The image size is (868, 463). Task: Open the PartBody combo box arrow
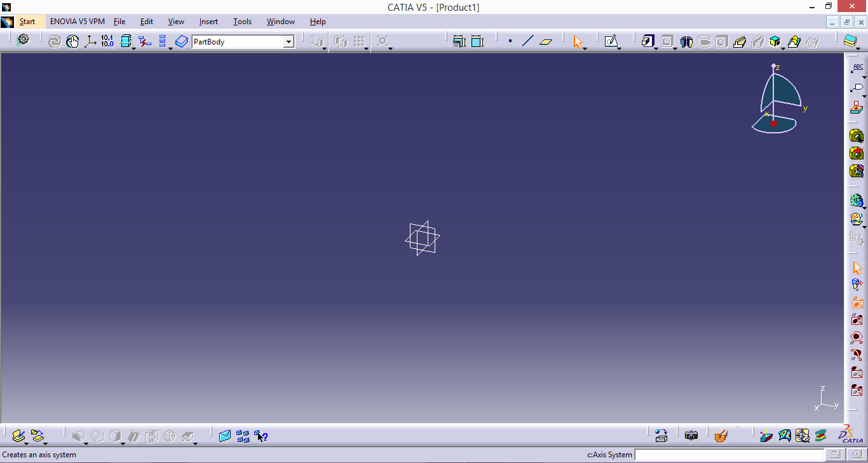tap(288, 42)
